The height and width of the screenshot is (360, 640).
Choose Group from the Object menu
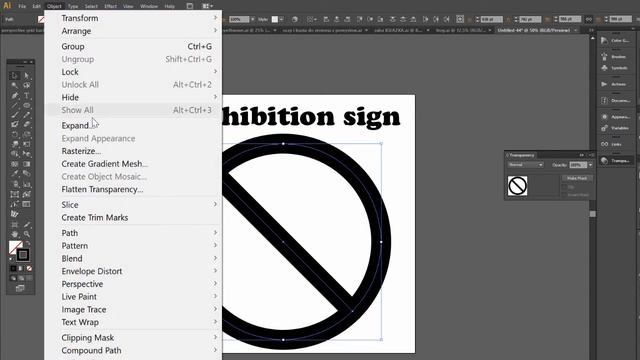pos(133,46)
